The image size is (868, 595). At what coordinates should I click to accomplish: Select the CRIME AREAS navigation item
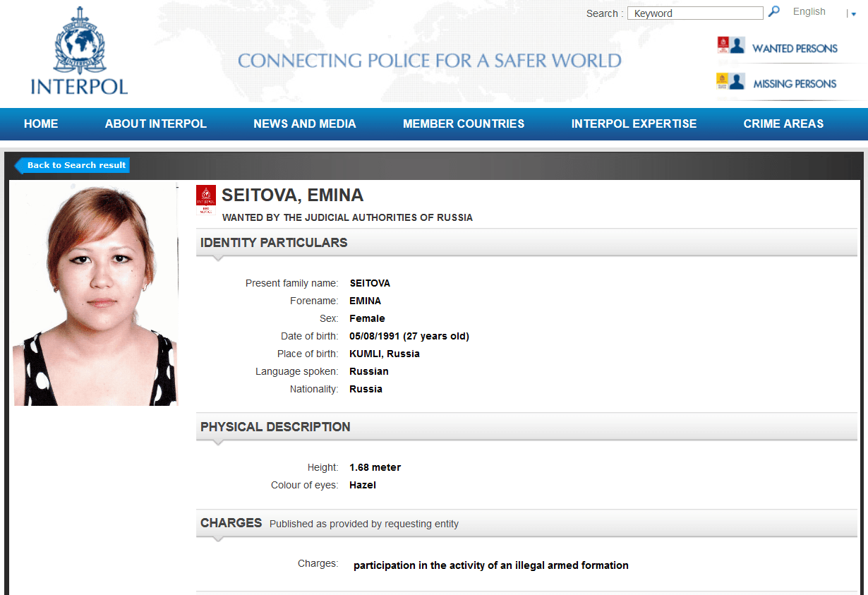(x=783, y=124)
